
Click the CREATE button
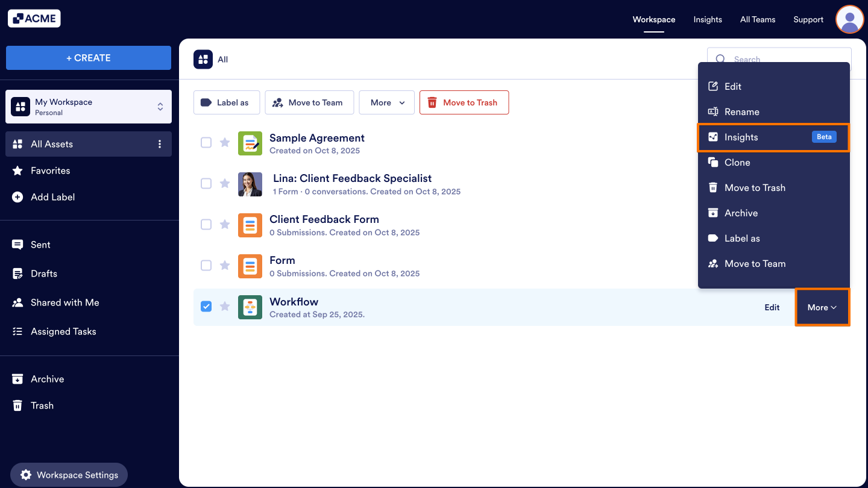click(x=88, y=57)
